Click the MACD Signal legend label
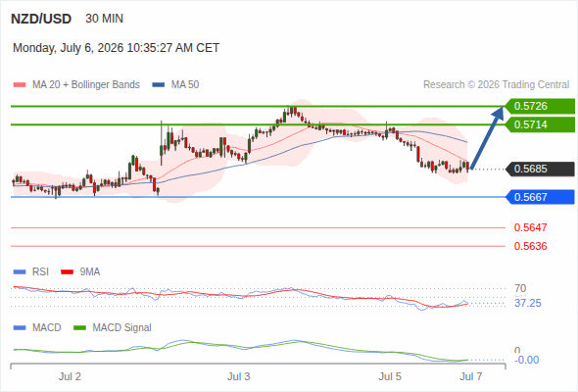The image size is (578, 392). pyautogui.click(x=122, y=327)
